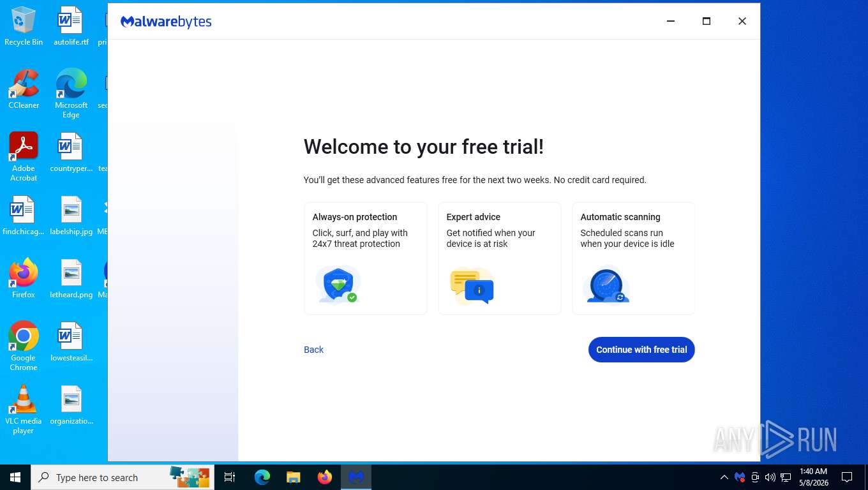Screen dimensions: 868x490
Task: Select the Firefox desktop shortcut
Action: 24,279
